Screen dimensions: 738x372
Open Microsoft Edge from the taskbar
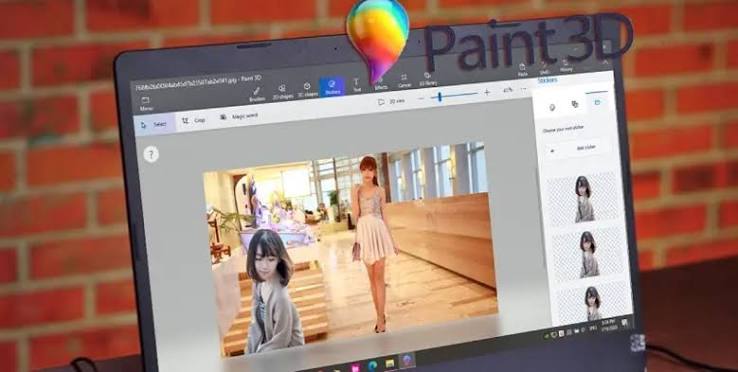tap(372, 365)
